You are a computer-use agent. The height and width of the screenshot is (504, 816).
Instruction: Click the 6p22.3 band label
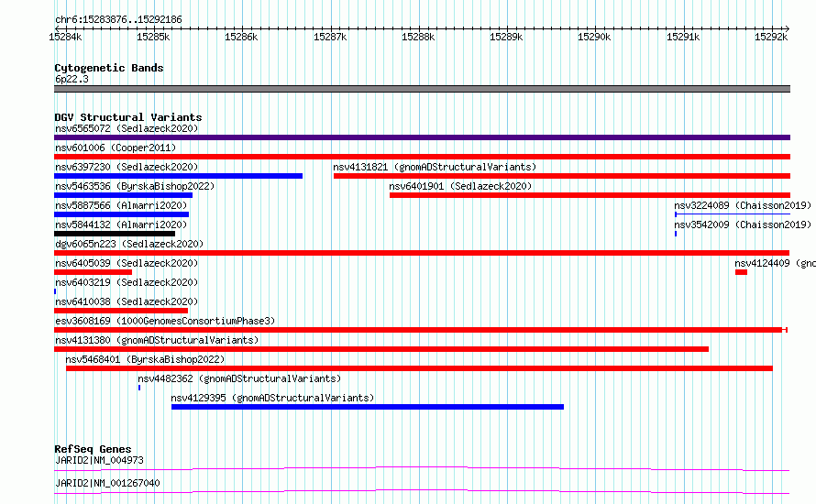(x=72, y=79)
